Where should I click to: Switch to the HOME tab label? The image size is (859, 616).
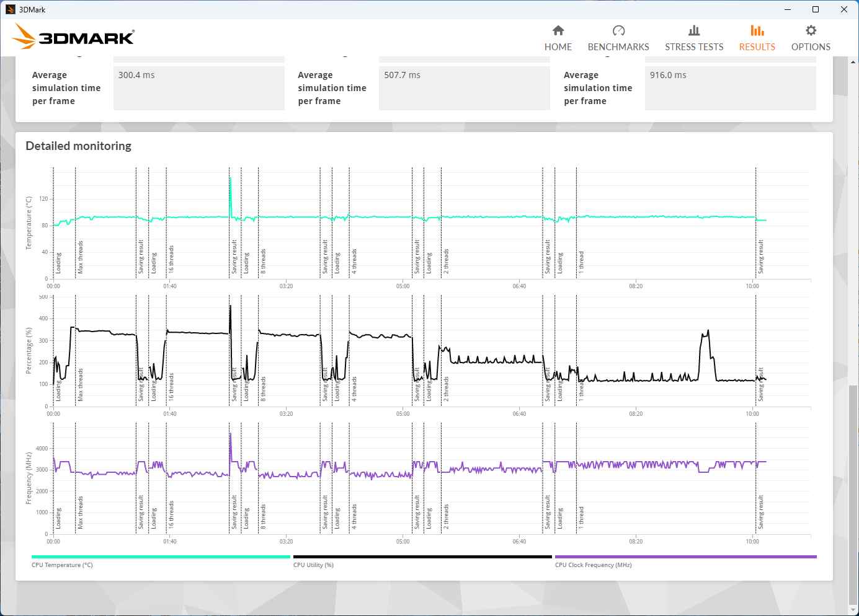click(x=558, y=47)
